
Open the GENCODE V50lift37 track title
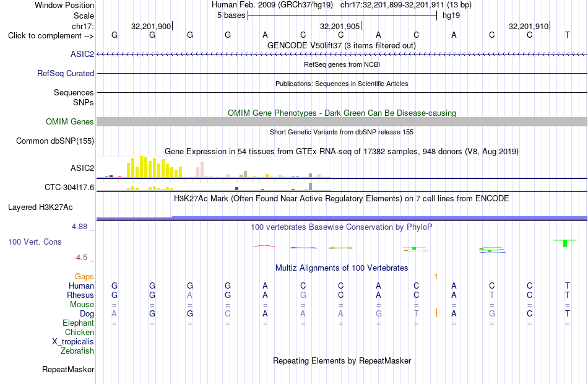(342, 45)
